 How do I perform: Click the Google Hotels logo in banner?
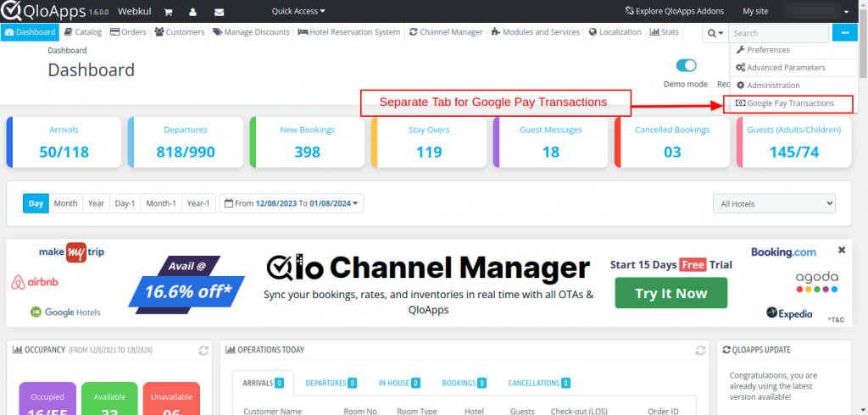(x=65, y=312)
